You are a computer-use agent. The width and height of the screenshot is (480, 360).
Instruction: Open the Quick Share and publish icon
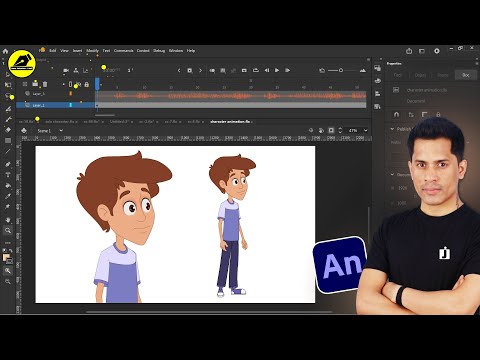click(409, 51)
